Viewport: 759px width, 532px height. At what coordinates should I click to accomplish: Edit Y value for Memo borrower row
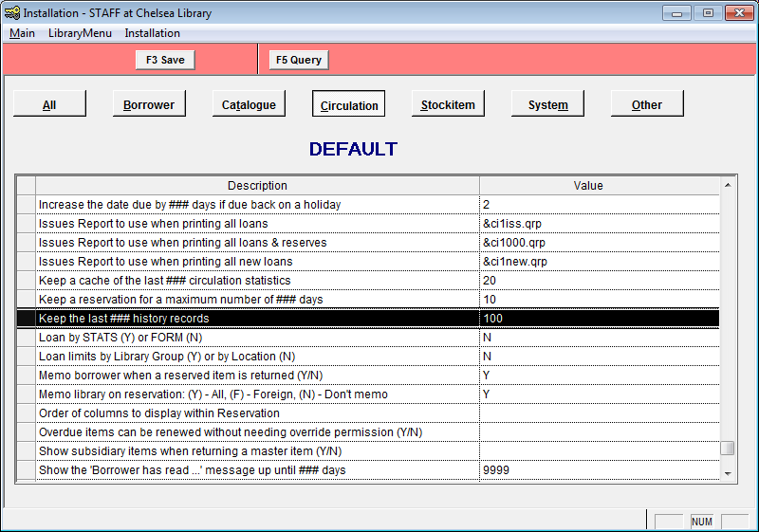pyautogui.click(x=600, y=376)
